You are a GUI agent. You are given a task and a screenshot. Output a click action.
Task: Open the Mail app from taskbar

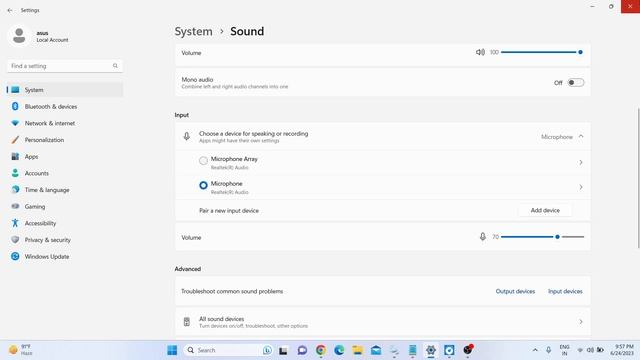[376, 350]
